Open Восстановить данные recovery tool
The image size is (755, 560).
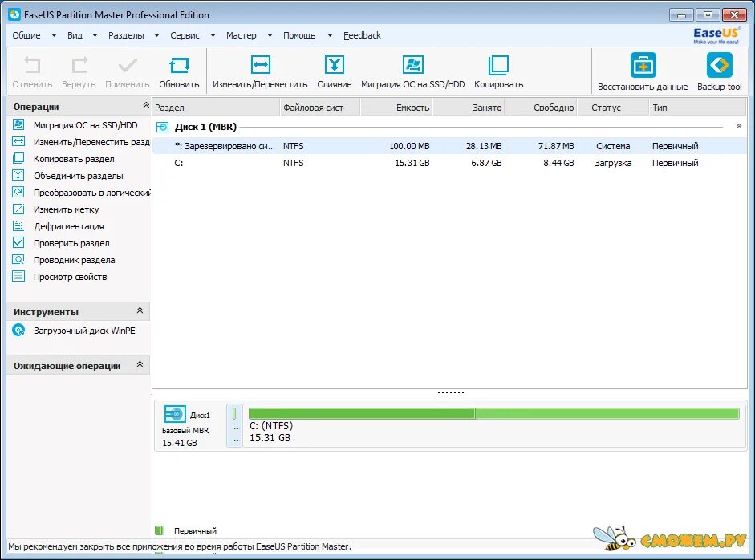(x=643, y=65)
